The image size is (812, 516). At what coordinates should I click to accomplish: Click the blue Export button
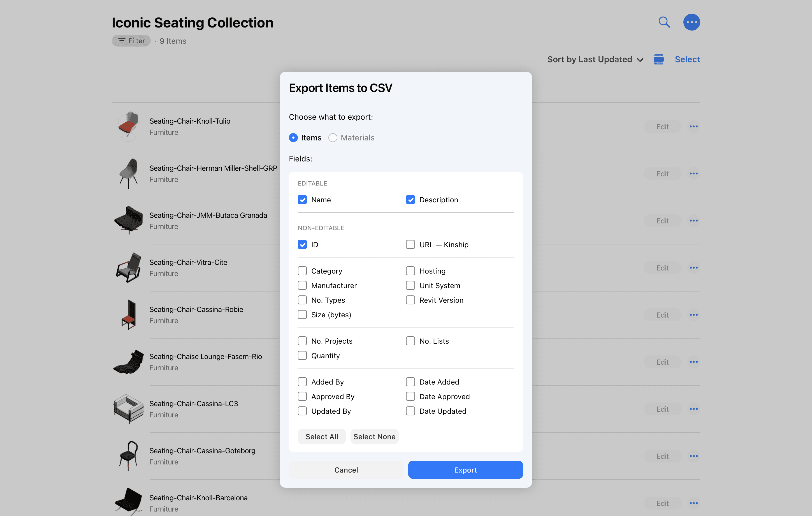click(x=465, y=470)
